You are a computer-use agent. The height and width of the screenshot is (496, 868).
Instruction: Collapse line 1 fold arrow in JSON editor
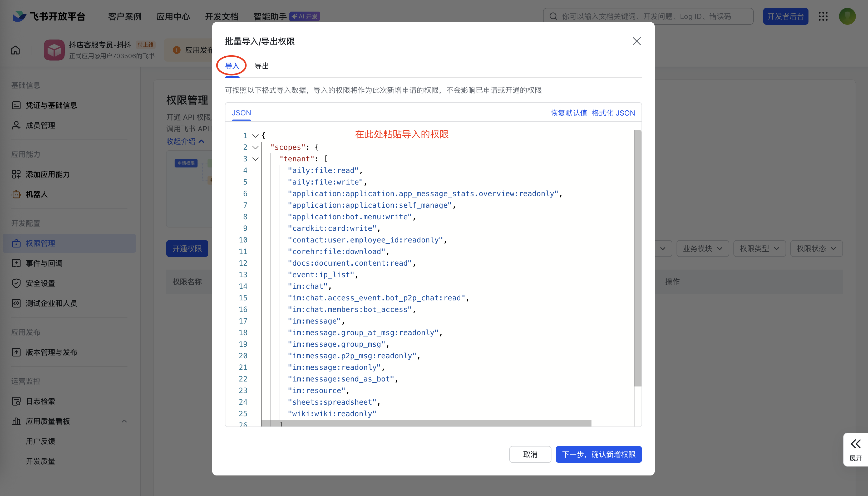click(255, 136)
